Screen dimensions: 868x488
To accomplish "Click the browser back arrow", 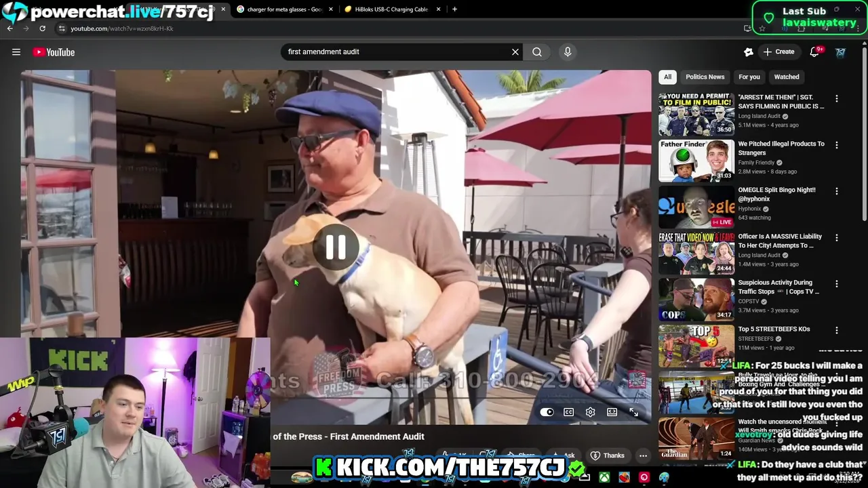I will click(x=10, y=28).
